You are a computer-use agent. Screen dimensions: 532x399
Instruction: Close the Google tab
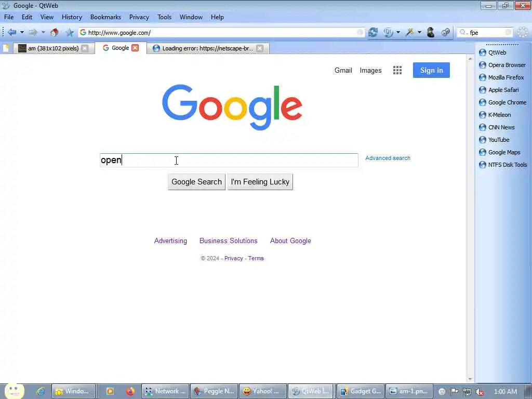(x=135, y=48)
